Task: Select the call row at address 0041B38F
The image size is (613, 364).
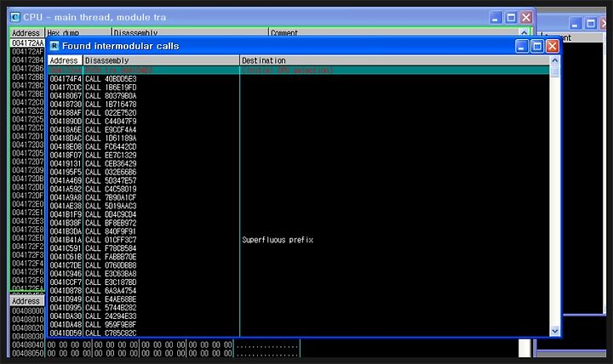Action: [x=299, y=223]
